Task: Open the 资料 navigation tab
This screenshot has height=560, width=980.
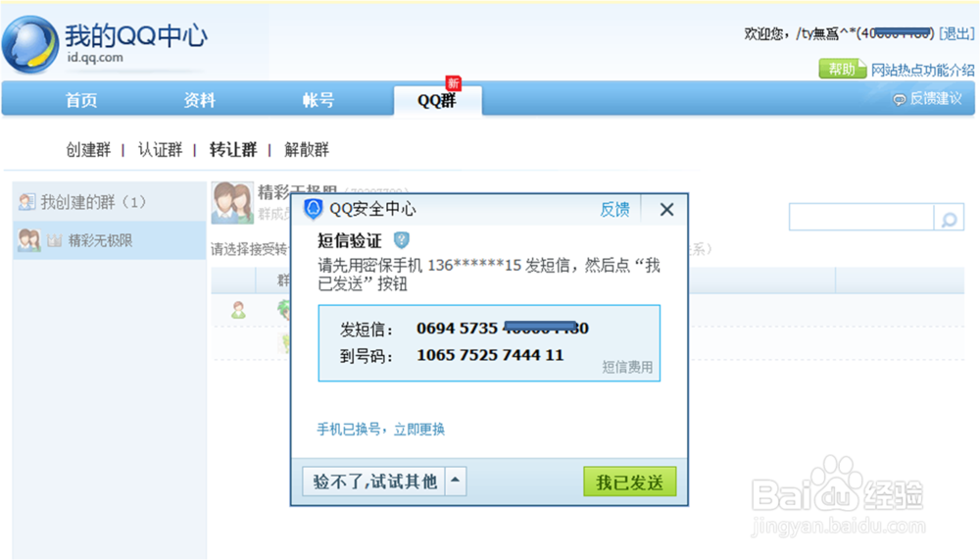Action: click(199, 100)
